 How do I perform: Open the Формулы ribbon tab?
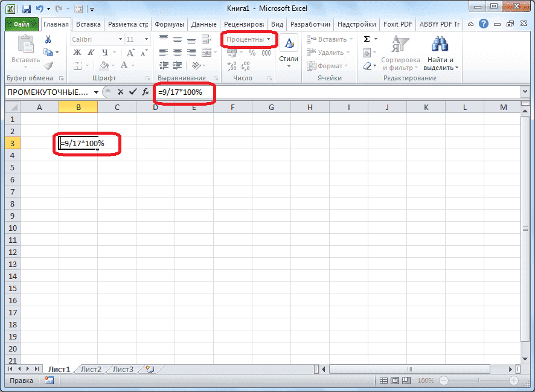169,24
